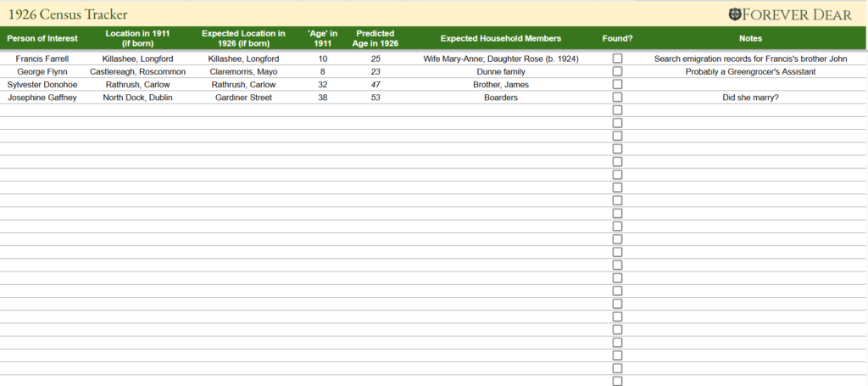The width and height of the screenshot is (868, 386).
Task: Click the 'Did she marry?' note
Action: tap(750, 98)
